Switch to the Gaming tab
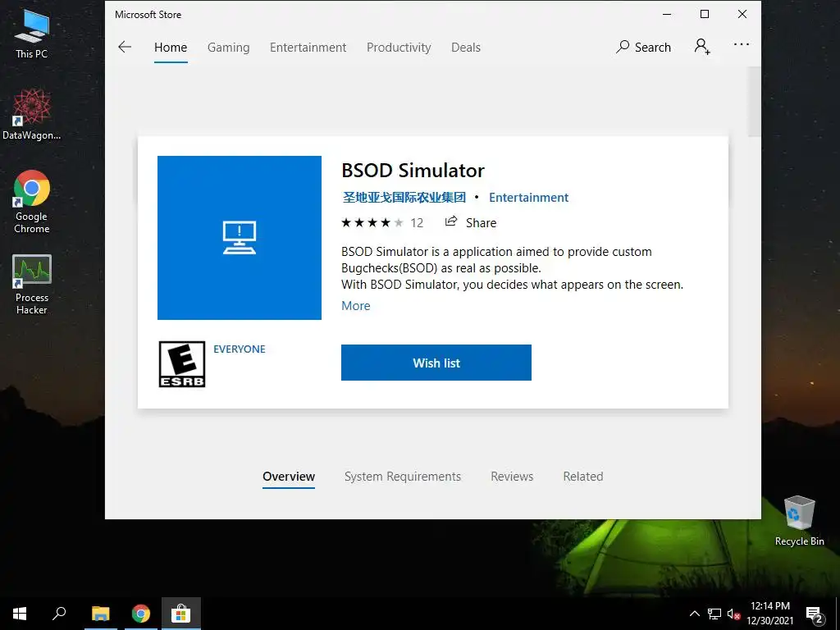The height and width of the screenshot is (630, 840). 228,47
